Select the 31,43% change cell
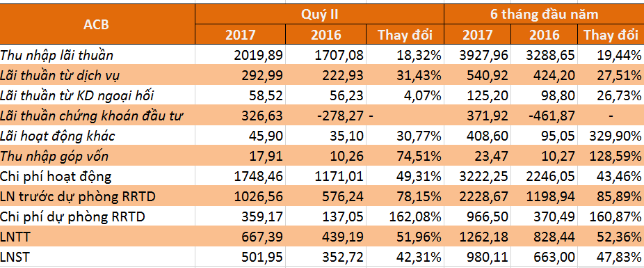 (405, 74)
